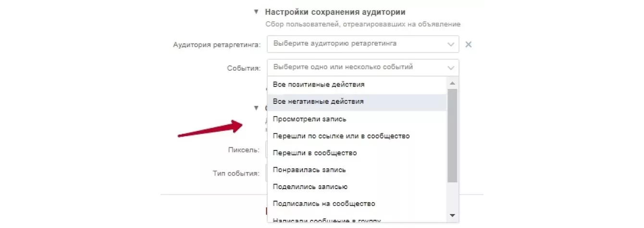Remove retargeting audience with the X icon
This screenshot has height=228, width=644.
coord(469,44)
